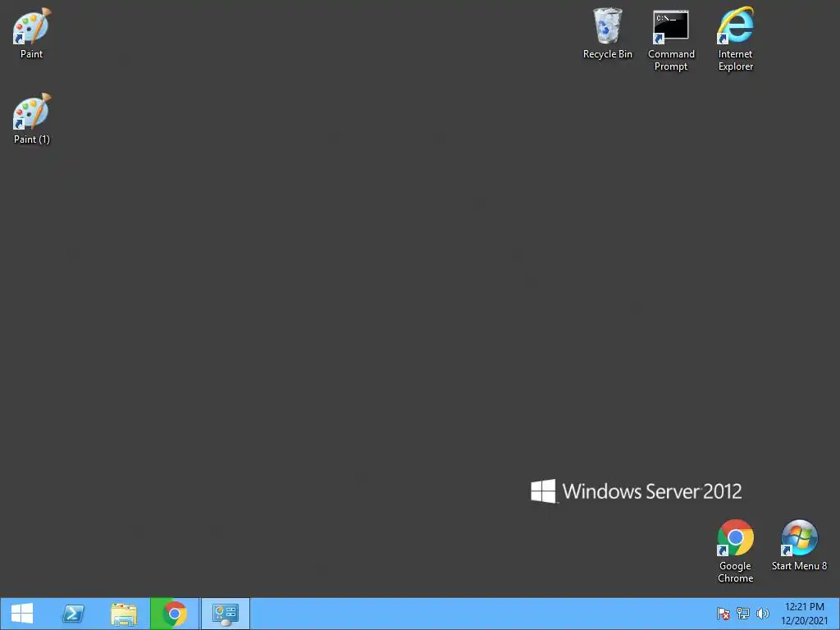Select the Paint (1) desktop shortcut
Screen dimensions: 840x630
32,118
